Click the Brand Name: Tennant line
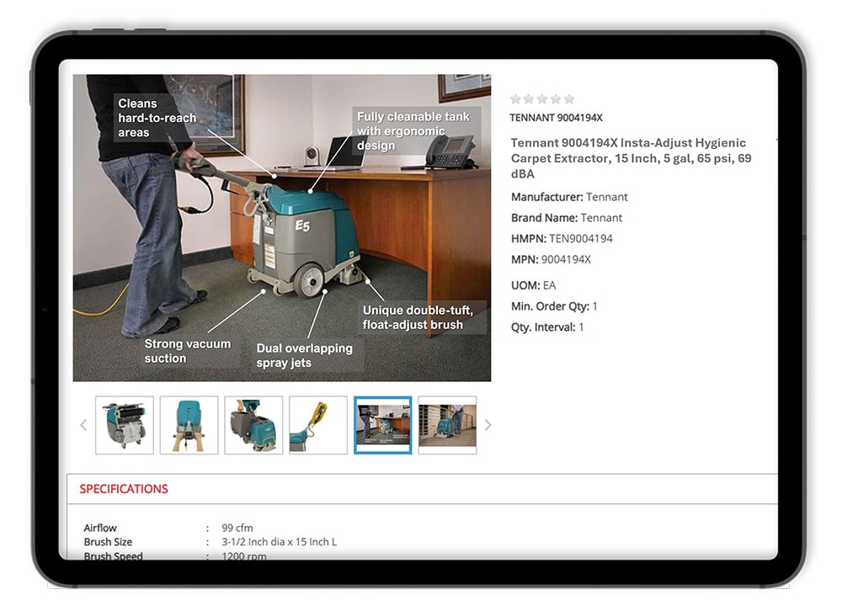The height and width of the screenshot is (616, 842). 567,218
